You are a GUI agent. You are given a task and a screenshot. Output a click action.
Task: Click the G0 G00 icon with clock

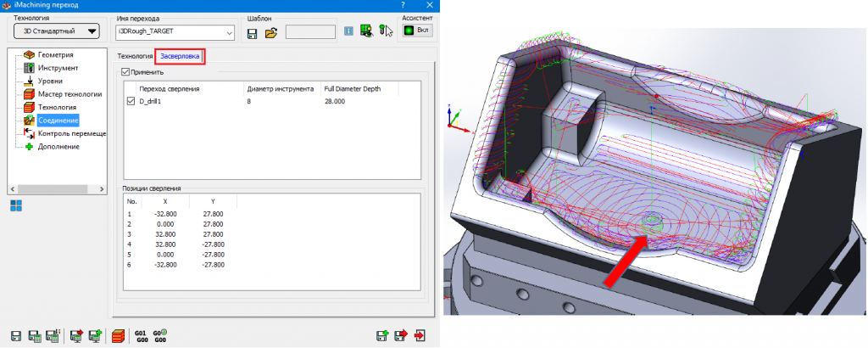point(160,336)
